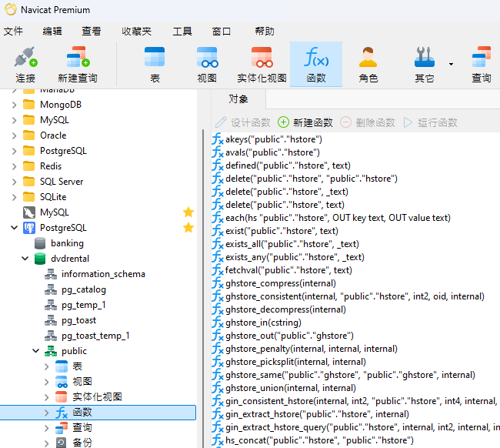Open 新建查询 (New Query) from the toolbar
The image size is (500, 448).
pos(78,65)
